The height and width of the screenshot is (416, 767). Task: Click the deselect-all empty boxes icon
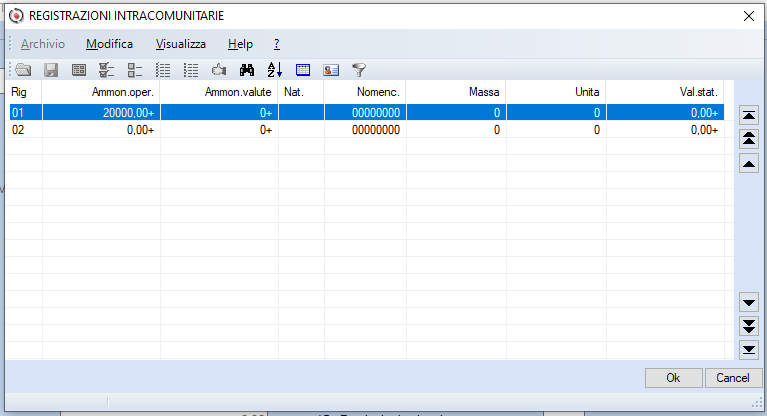(135, 70)
